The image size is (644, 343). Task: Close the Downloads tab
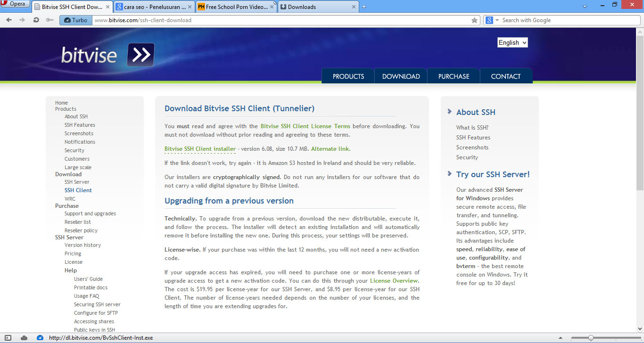coord(354,7)
